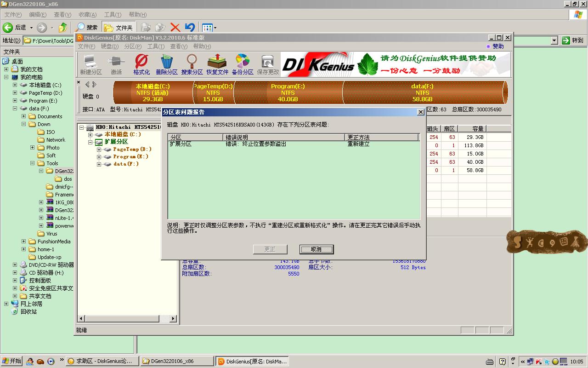Click the Activate (激活) toolbar icon
Screen dimensions: 588x368
[x=116, y=64]
